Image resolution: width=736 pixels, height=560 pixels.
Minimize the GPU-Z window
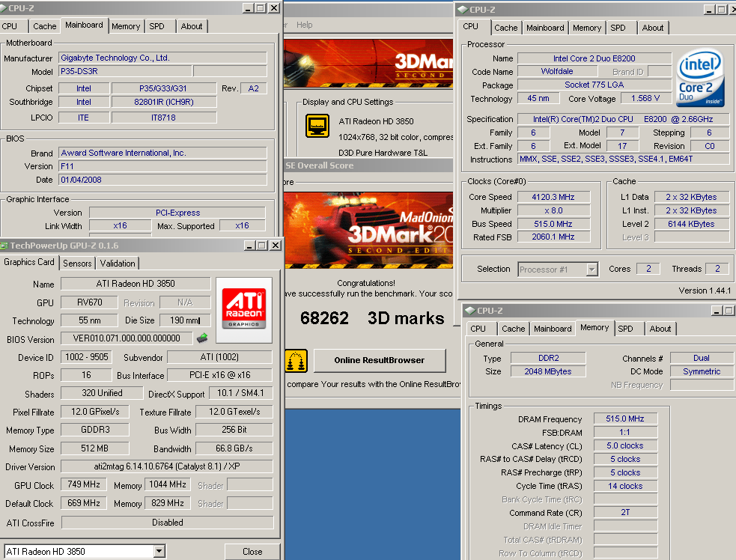(x=249, y=246)
